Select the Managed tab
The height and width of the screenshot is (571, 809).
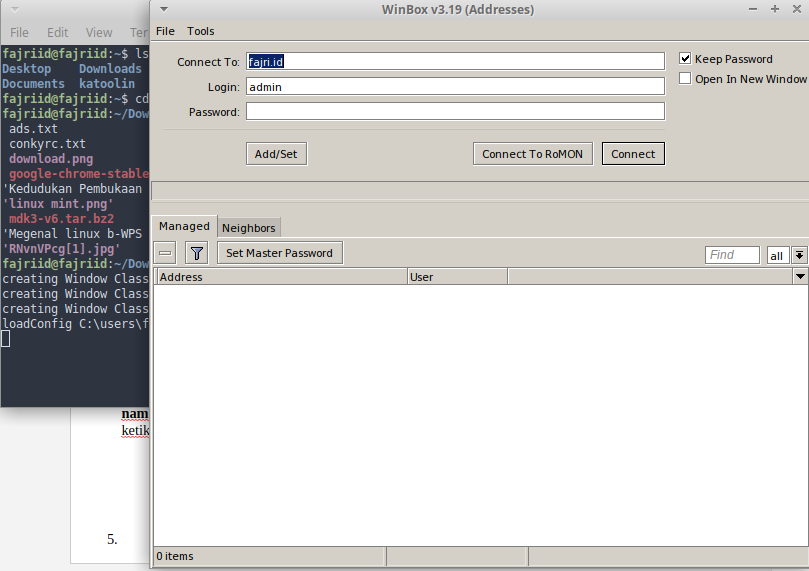coord(184,226)
